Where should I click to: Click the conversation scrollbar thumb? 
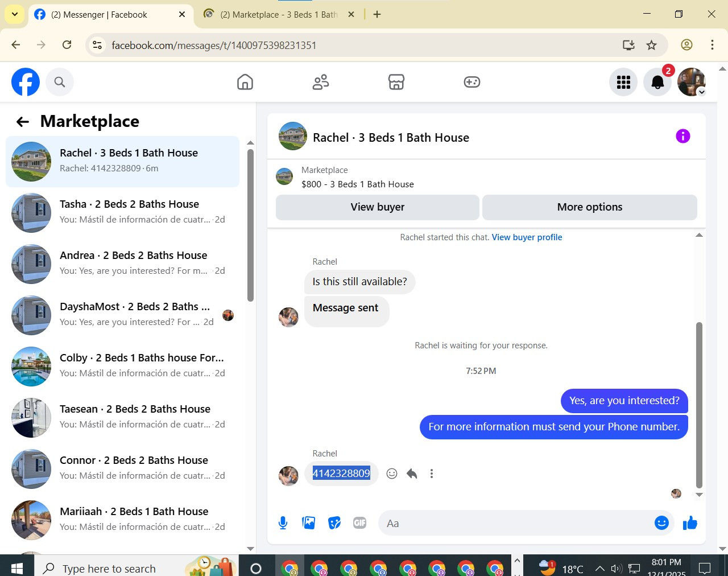click(699, 405)
